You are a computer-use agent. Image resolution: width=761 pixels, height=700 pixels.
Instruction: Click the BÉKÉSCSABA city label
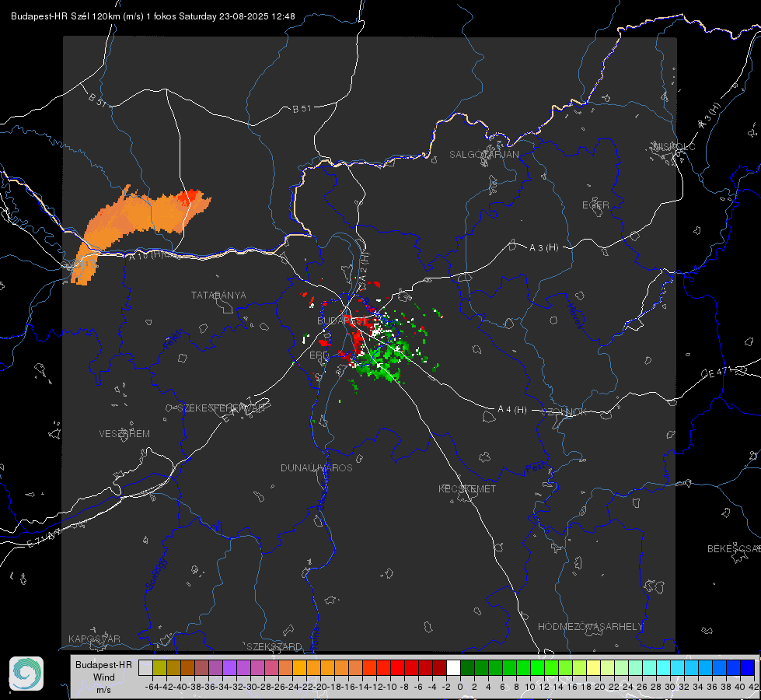pos(734,549)
